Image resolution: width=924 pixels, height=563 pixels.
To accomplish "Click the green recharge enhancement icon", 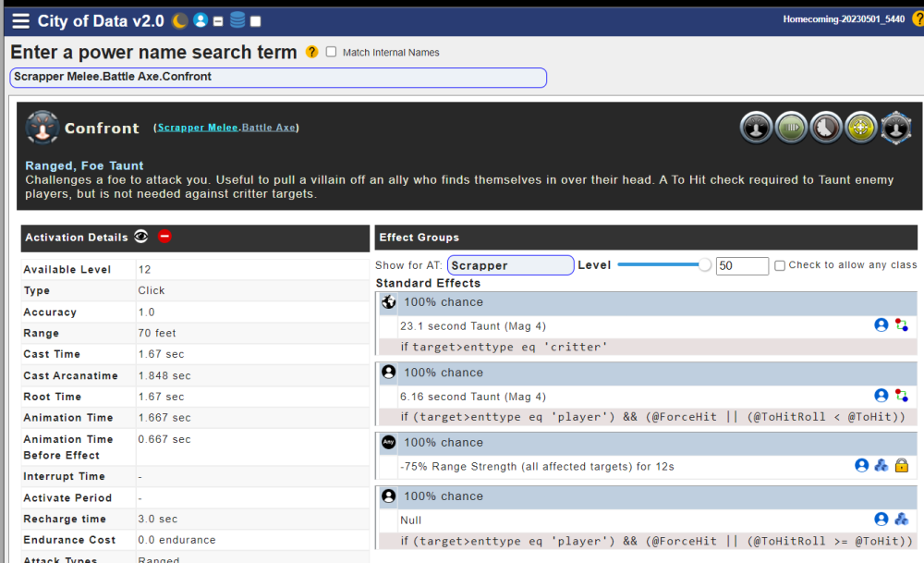I will [792, 128].
